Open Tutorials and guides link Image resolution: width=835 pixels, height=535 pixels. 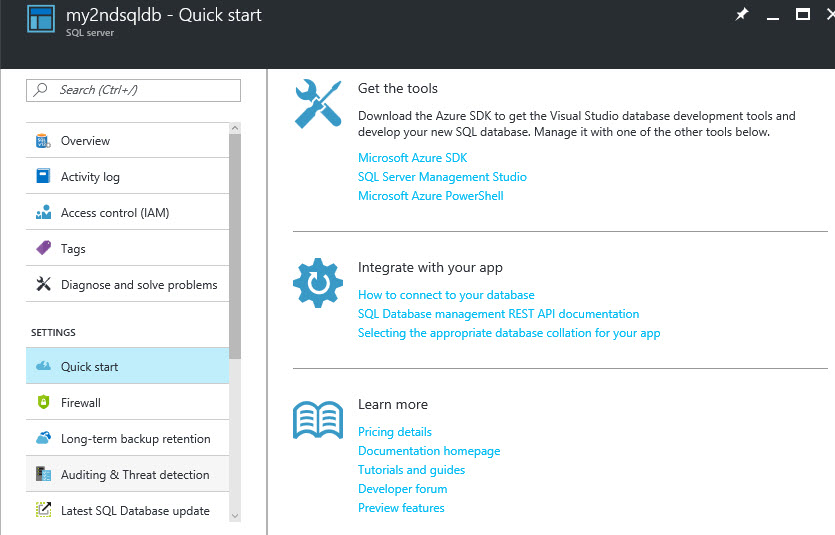[x=411, y=470]
